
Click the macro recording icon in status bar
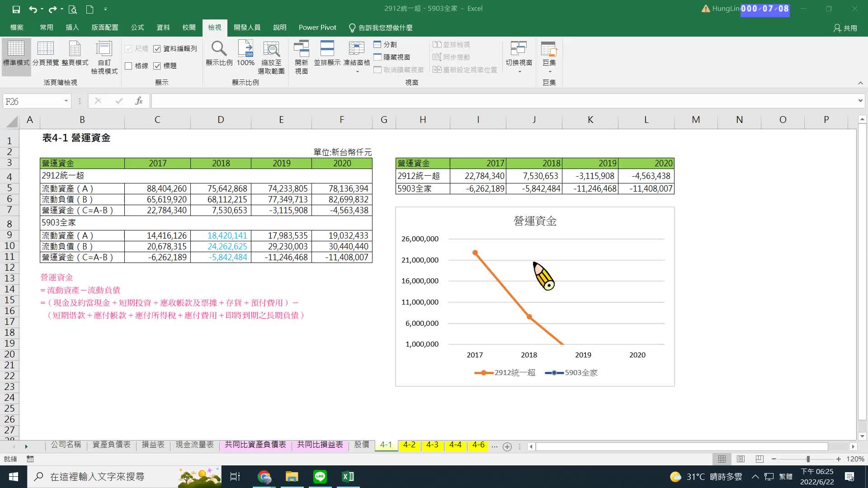pyautogui.click(x=30, y=459)
